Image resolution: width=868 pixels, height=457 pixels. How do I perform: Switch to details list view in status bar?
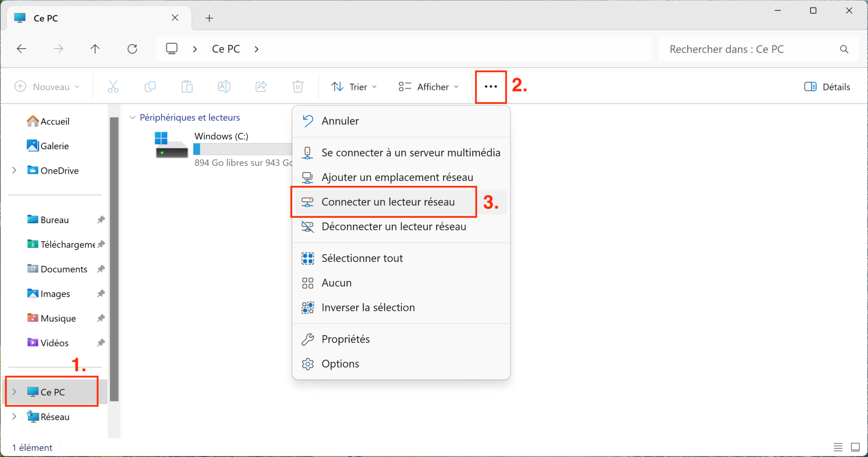tap(838, 447)
